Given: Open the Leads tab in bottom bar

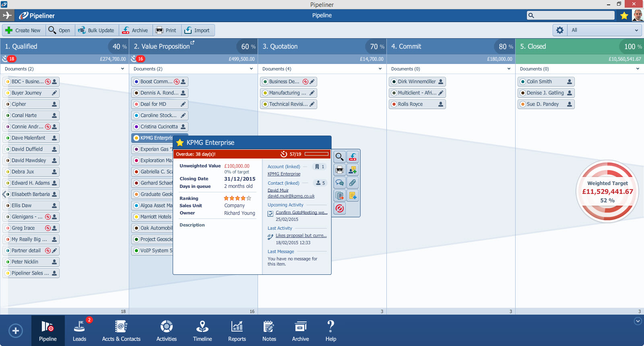Looking at the screenshot, I should (x=79, y=331).
